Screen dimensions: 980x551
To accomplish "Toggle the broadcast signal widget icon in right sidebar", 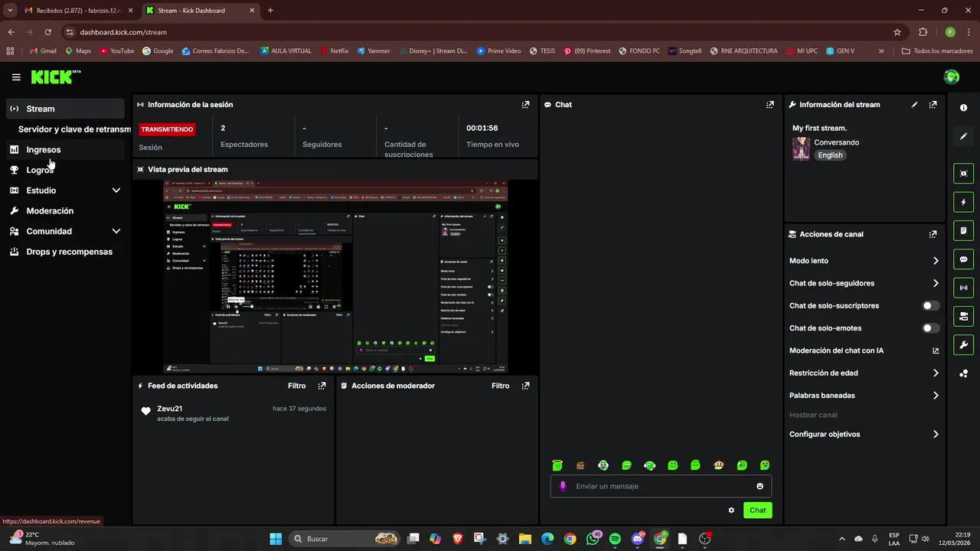I will click(963, 288).
